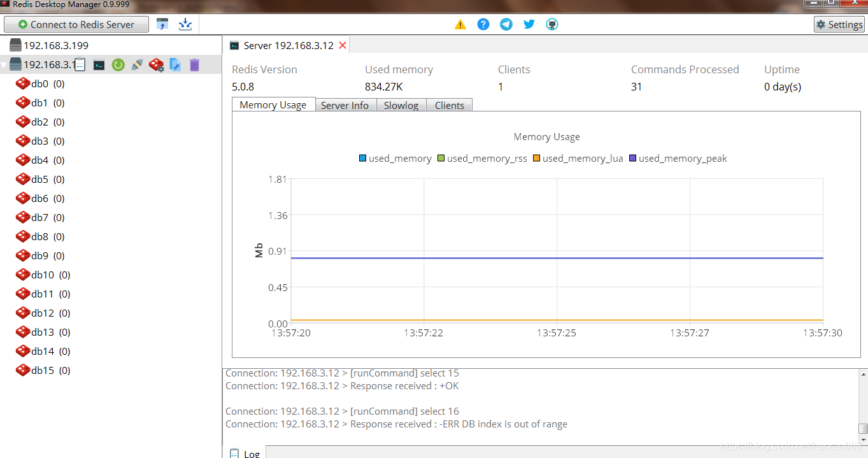Click the Redis Version value 5.0.8
Screen dimensions: 868x458
(x=243, y=87)
